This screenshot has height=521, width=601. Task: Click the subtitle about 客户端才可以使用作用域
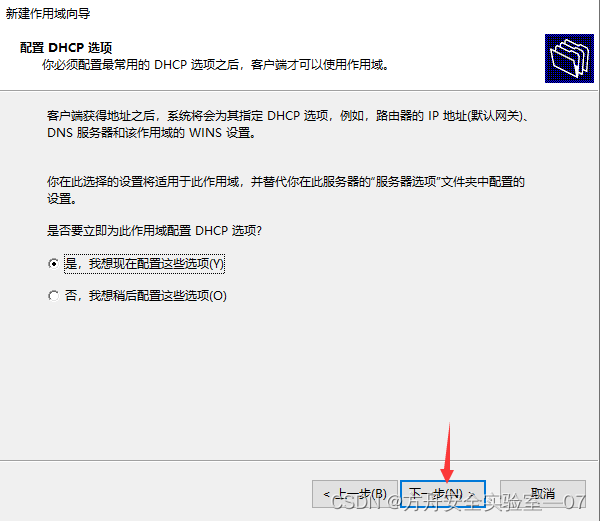point(216,65)
